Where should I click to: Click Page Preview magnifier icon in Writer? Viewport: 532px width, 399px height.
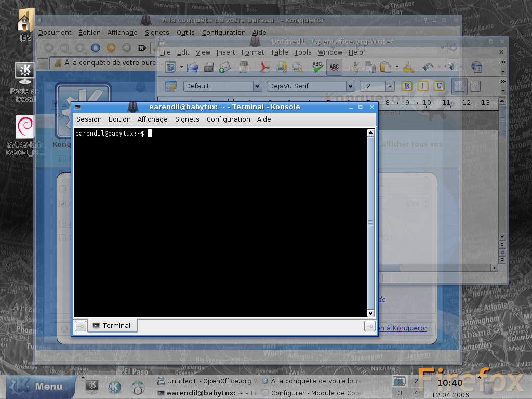(298, 67)
